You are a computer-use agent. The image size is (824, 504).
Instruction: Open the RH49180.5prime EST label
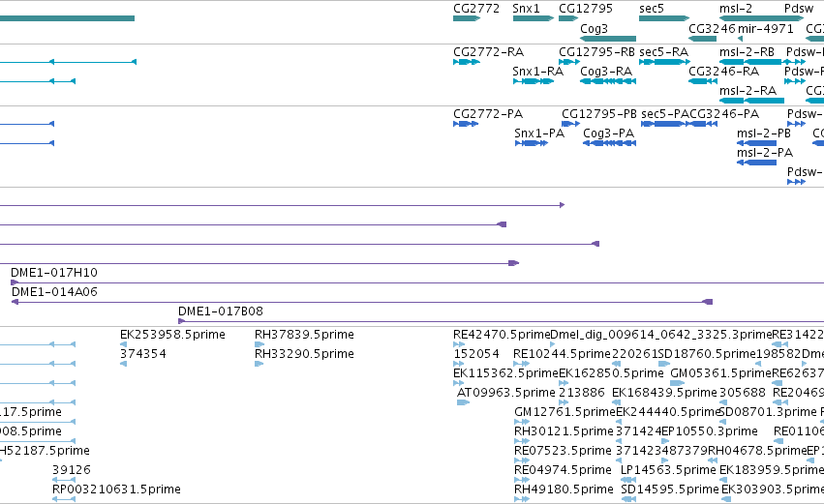coord(564,489)
